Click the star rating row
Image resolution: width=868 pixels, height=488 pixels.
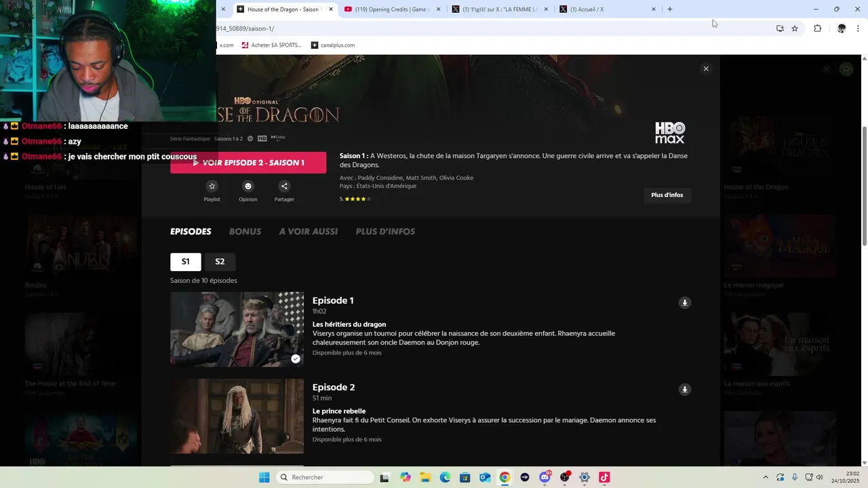(357, 199)
